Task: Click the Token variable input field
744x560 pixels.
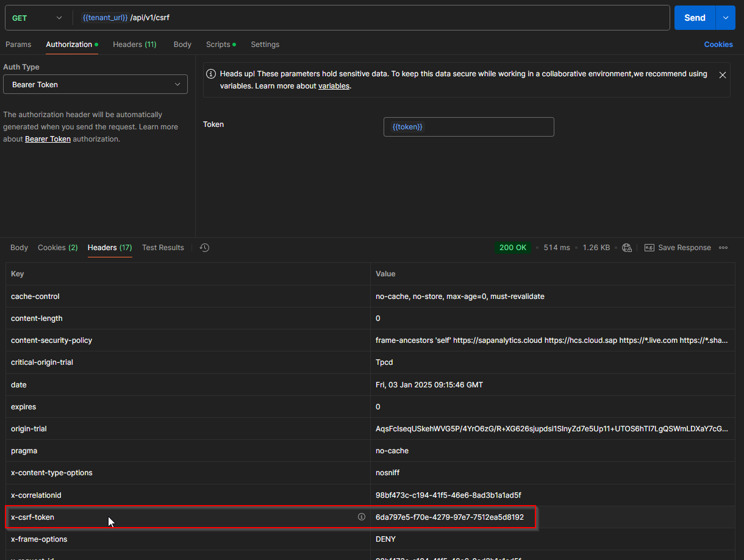Action: pos(468,126)
